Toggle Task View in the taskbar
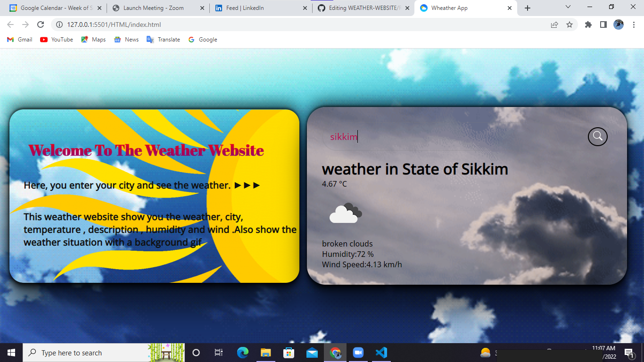This screenshot has width=644, height=362. (218, 353)
